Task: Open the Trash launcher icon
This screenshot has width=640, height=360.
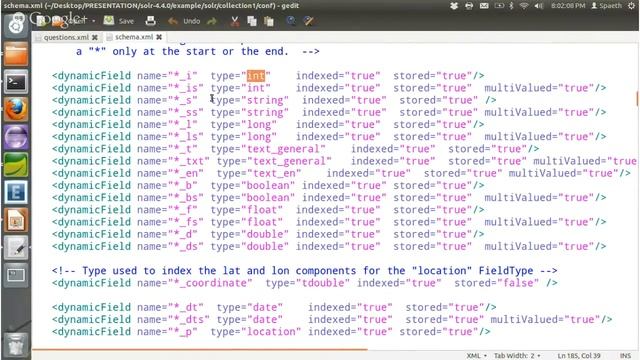Action: 16,344
